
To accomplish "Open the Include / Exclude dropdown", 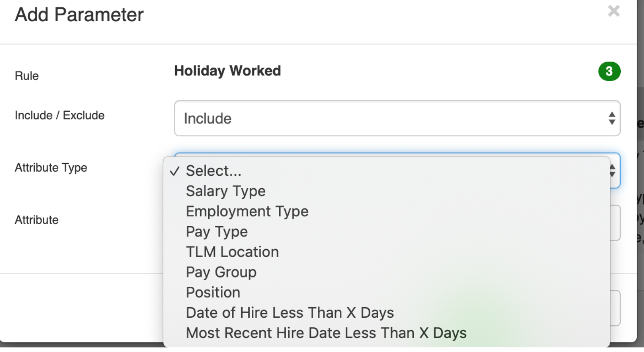I will click(397, 119).
